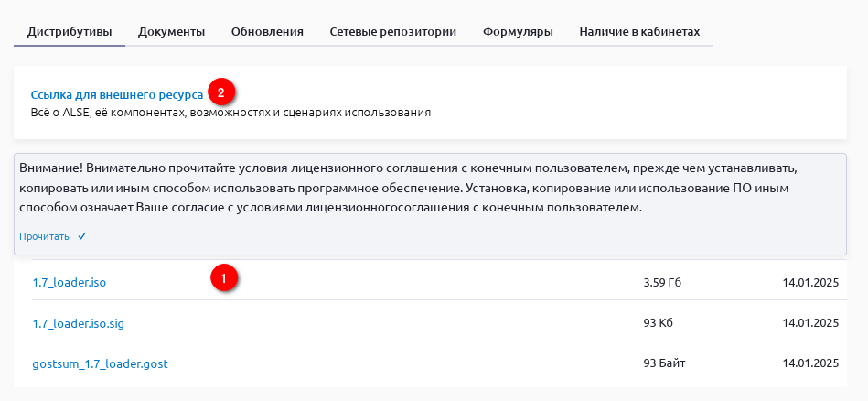868x401 pixels.
Task: Click the ALSE description text under the link
Action: [x=230, y=113]
